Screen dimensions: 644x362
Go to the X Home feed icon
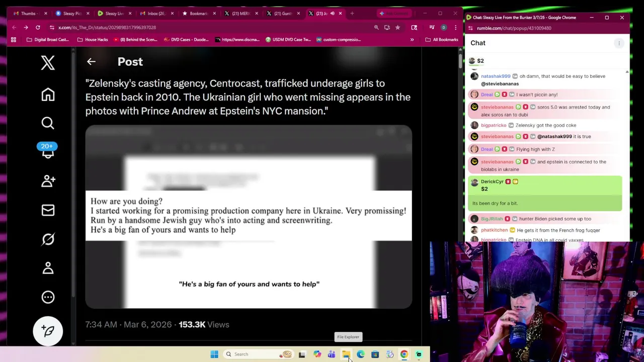[48, 95]
